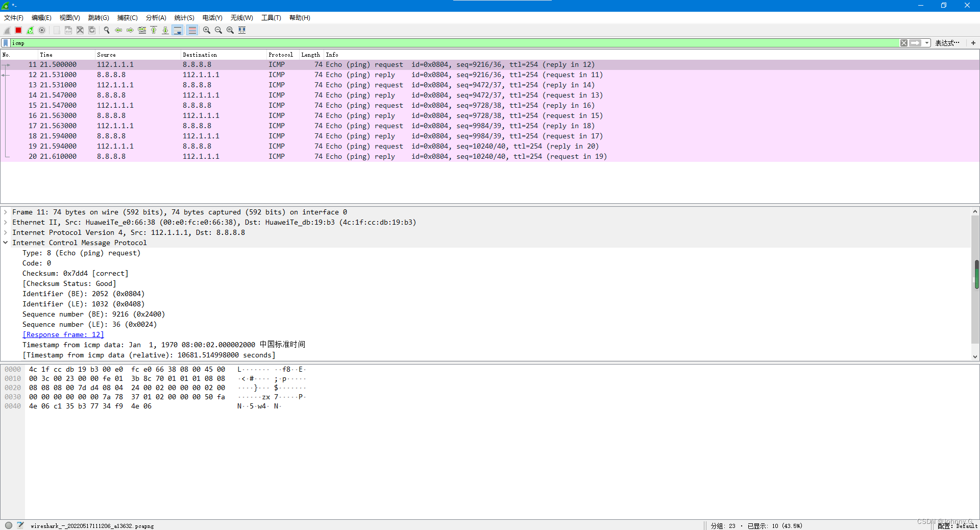980x530 pixels.
Task: Toggle packet list colorization icon
Action: click(x=192, y=30)
